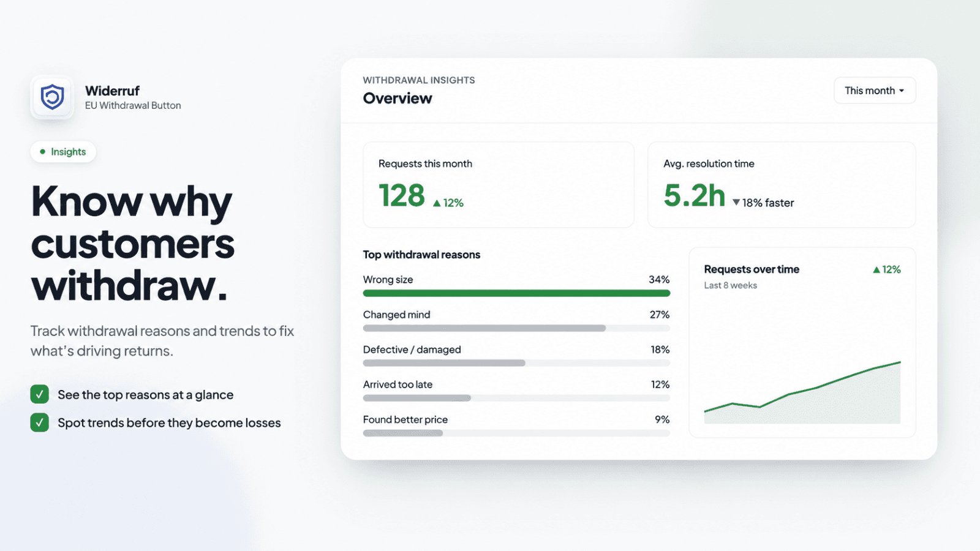Click the Arrived too late label
Viewport: 980px width, 551px height.
pyautogui.click(x=398, y=384)
